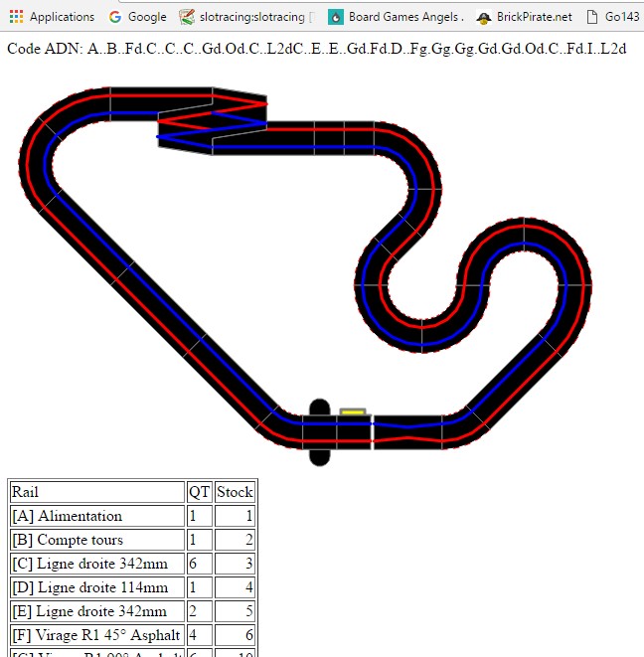Select the '[B] Compte tours' table cell
This screenshot has width=644, height=657.
[x=97, y=540]
